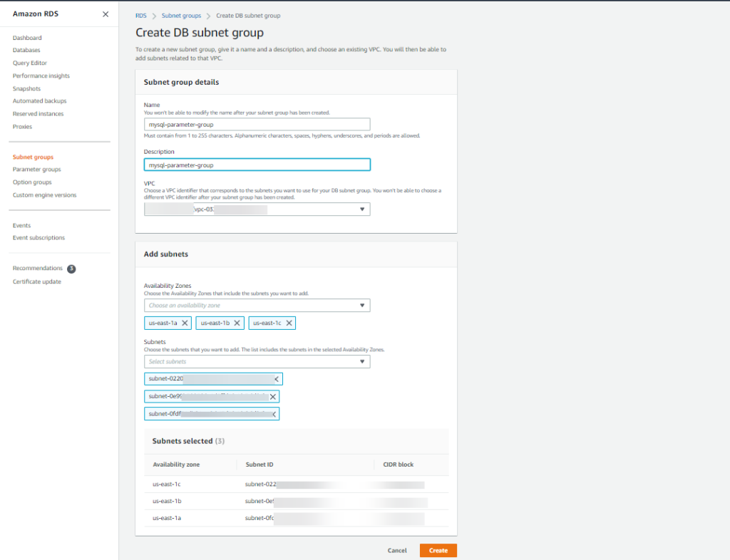Click subnet-0e ID in the selected table
Viewport: 730px width, 560px height.
pos(259,502)
